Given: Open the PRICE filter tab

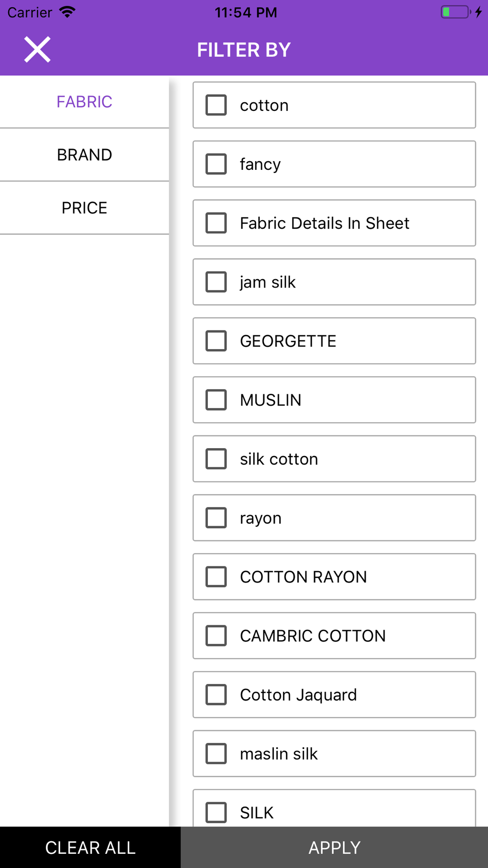Looking at the screenshot, I should pyautogui.click(x=84, y=208).
